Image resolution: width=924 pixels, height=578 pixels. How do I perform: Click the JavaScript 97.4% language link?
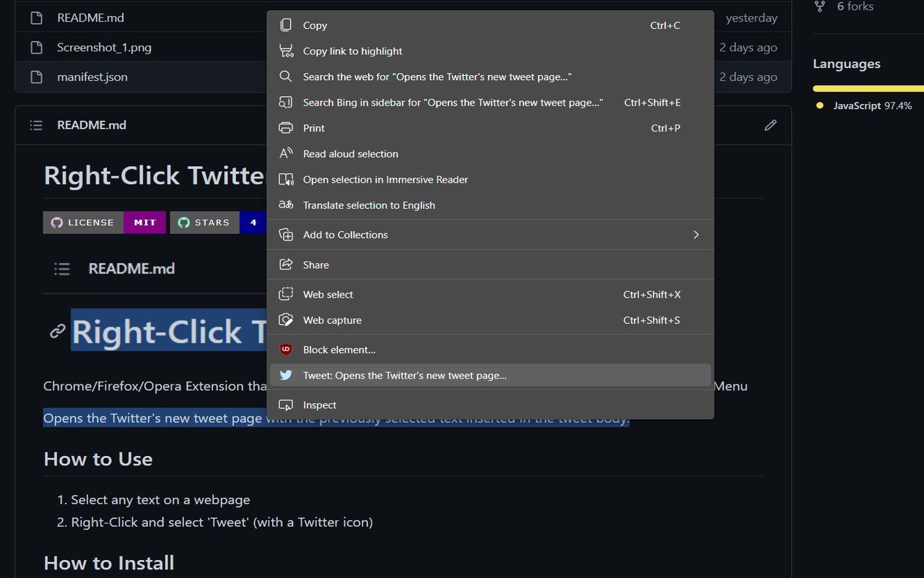click(x=872, y=105)
